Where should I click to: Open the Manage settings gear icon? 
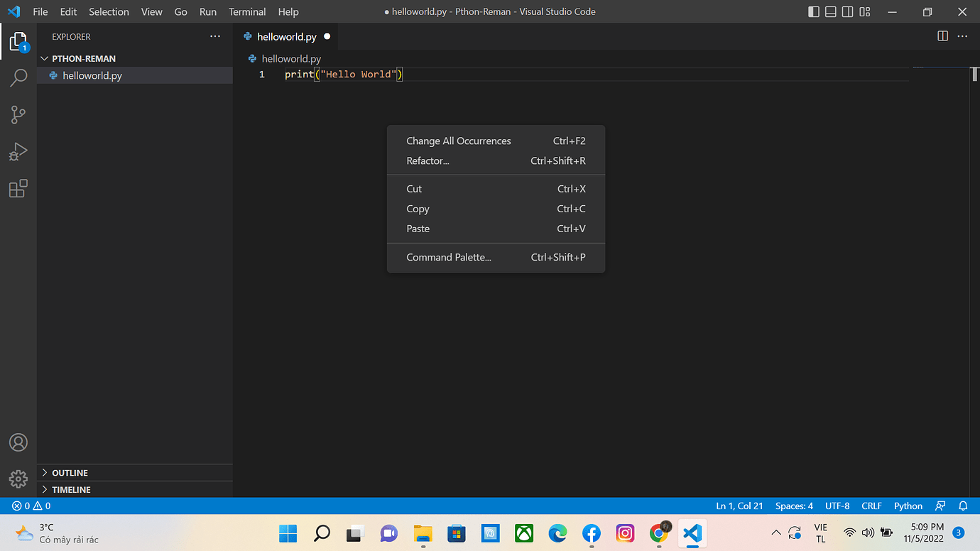(x=18, y=479)
